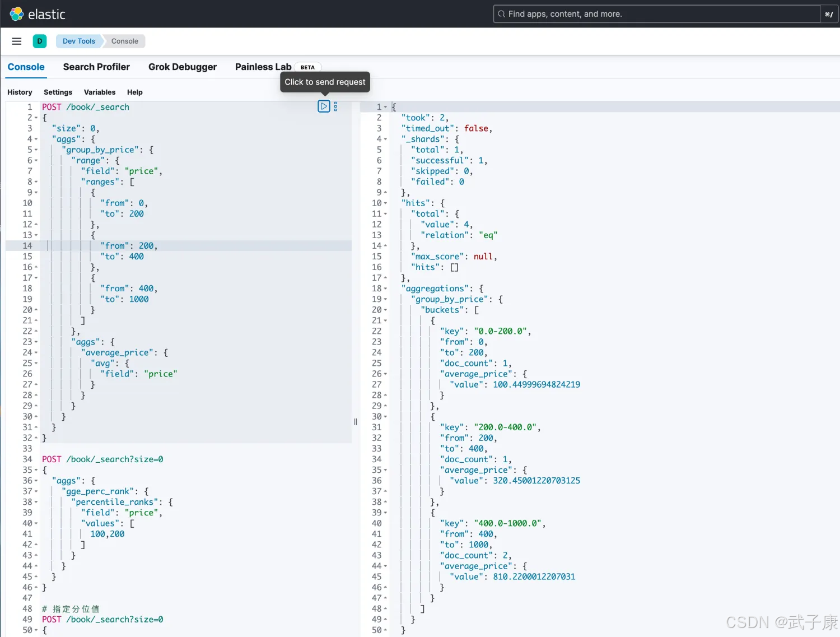Open the Grok Debugger tab
Screen dimensions: 840x637
183,67
